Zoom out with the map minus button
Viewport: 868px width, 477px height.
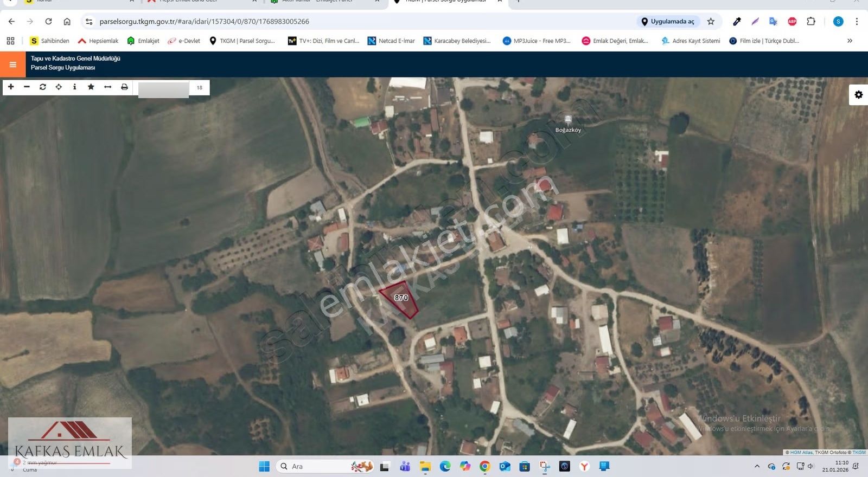[x=27, y=87]
